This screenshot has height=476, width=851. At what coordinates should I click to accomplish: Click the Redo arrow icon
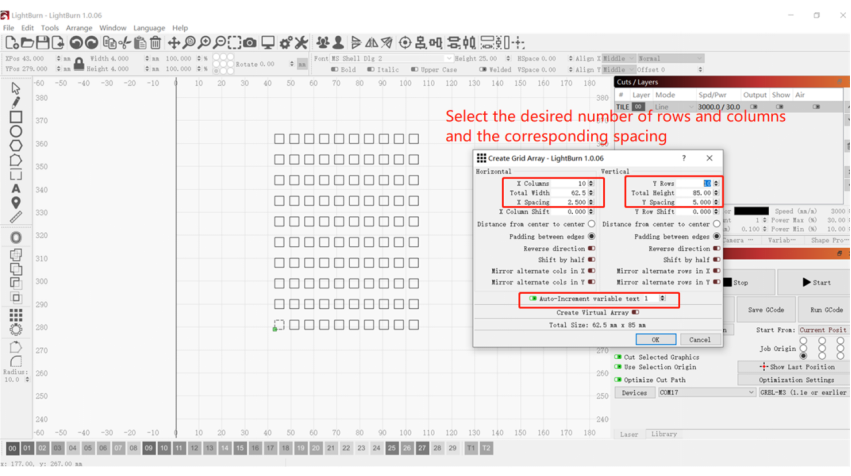click(x=91, y=43)
